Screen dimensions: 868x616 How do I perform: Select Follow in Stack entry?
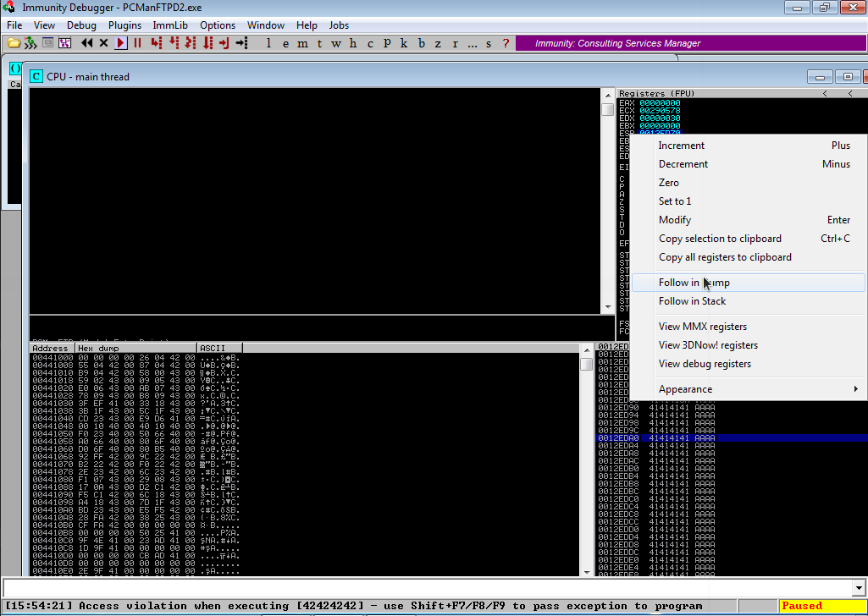(x=748, y=301)
